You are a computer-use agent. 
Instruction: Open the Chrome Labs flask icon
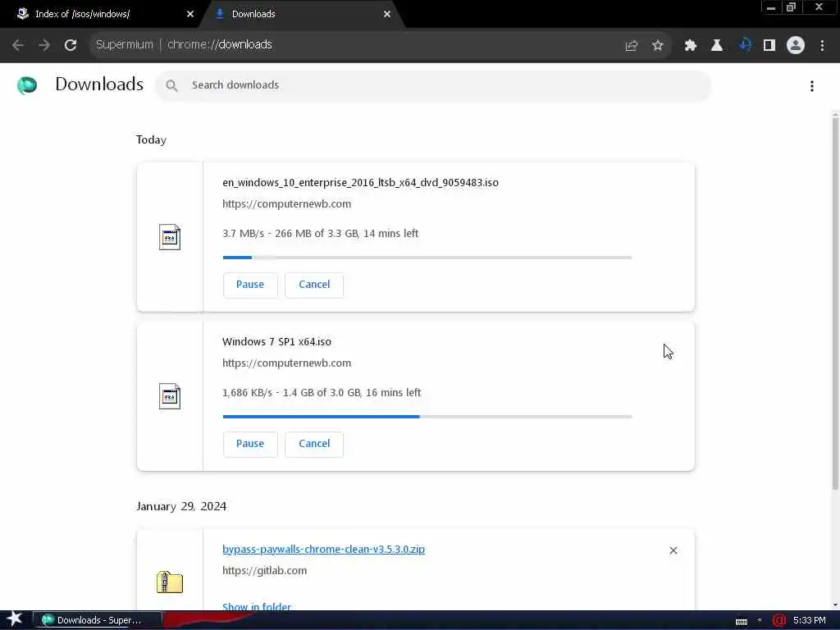pyautogui.click(x=717, y=45)
